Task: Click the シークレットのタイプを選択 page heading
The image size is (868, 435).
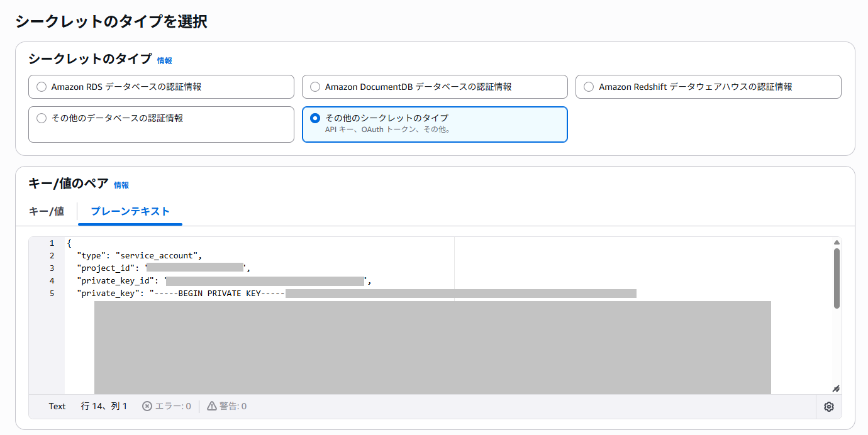Action: click(111, 21)
